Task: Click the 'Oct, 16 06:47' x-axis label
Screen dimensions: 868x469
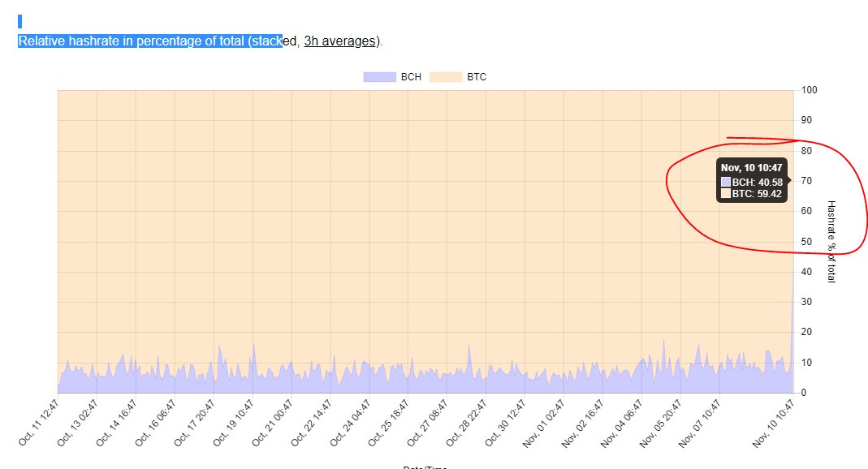Action: click(155, 423)
